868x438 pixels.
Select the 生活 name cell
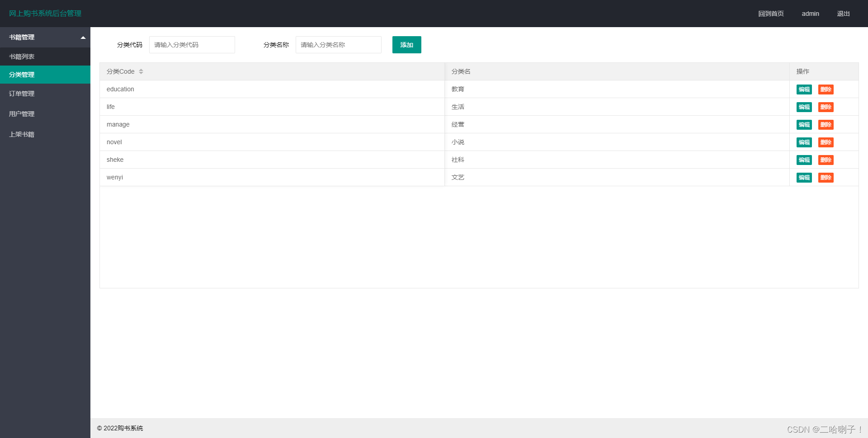[x=617, y=107]
